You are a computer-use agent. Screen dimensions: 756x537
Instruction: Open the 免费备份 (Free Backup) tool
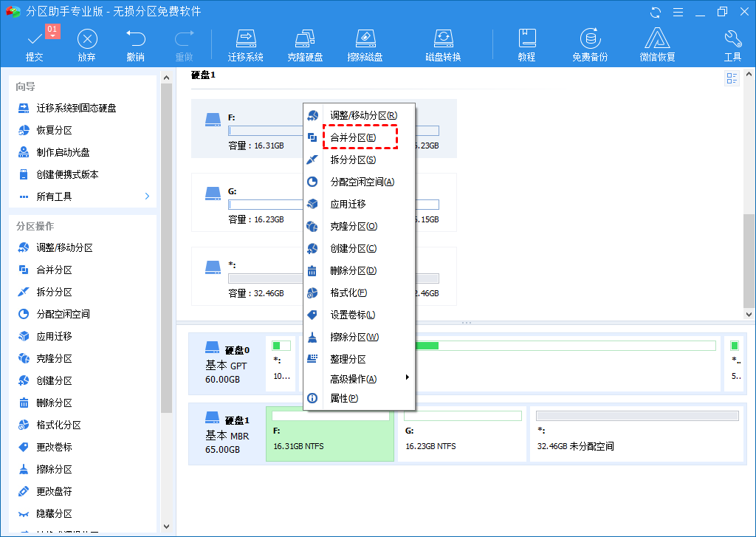pyautogui.click(x=589, y=44)
